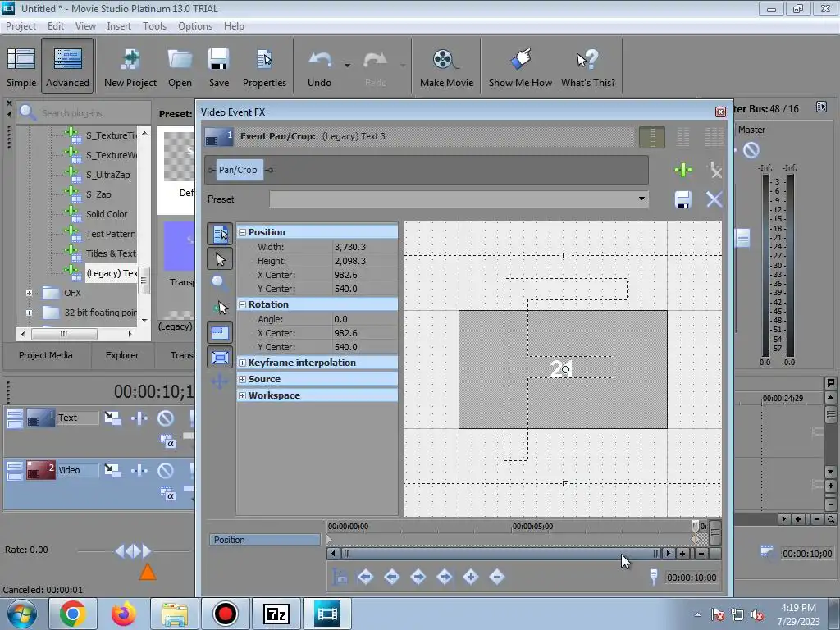
Task: Select the Pan/Crop chain button
Action: click(x=238, y=170)
